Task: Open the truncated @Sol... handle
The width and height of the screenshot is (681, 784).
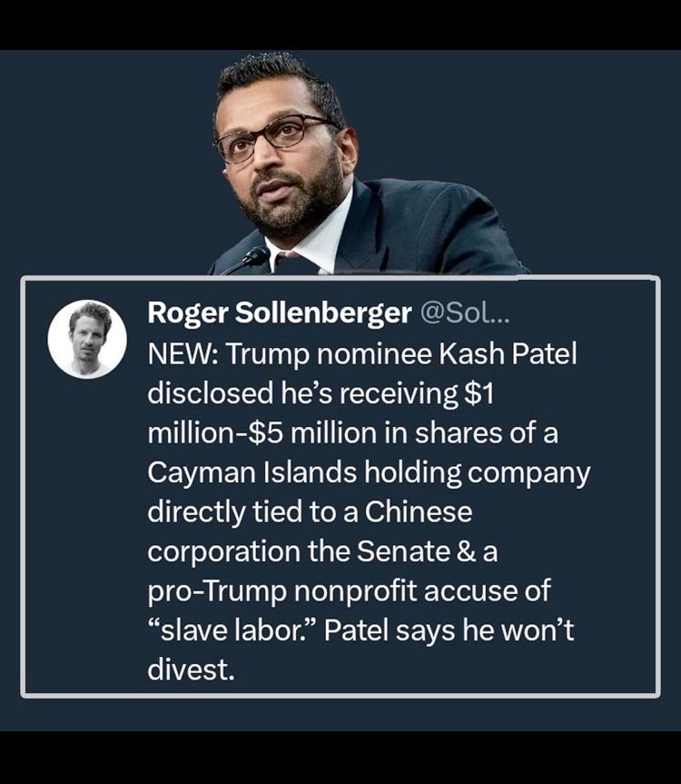Action: click(x=465, y=313)
